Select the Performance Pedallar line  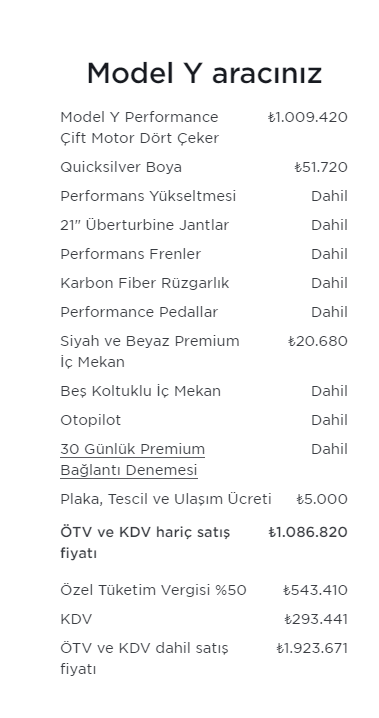(204, 312)
